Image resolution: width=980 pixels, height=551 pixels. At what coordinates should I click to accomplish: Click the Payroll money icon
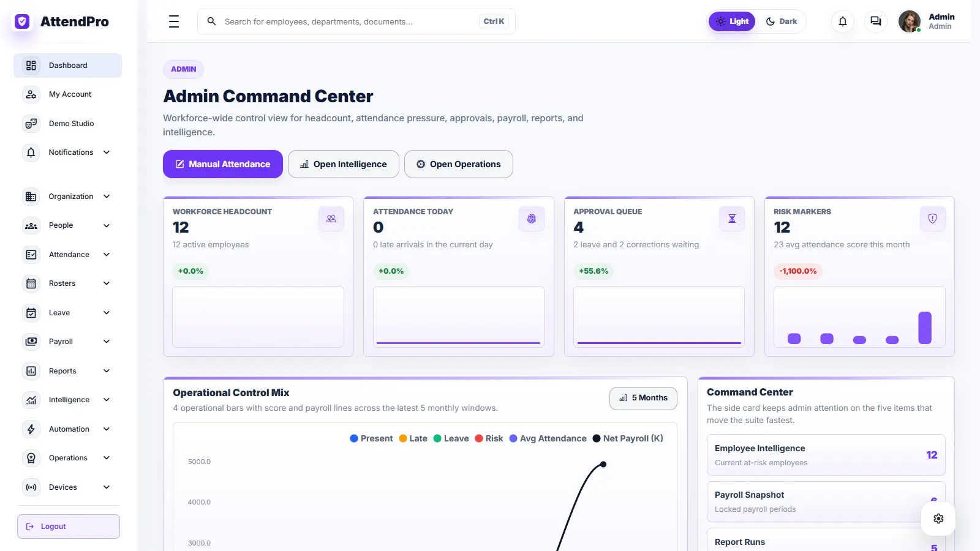31,342
